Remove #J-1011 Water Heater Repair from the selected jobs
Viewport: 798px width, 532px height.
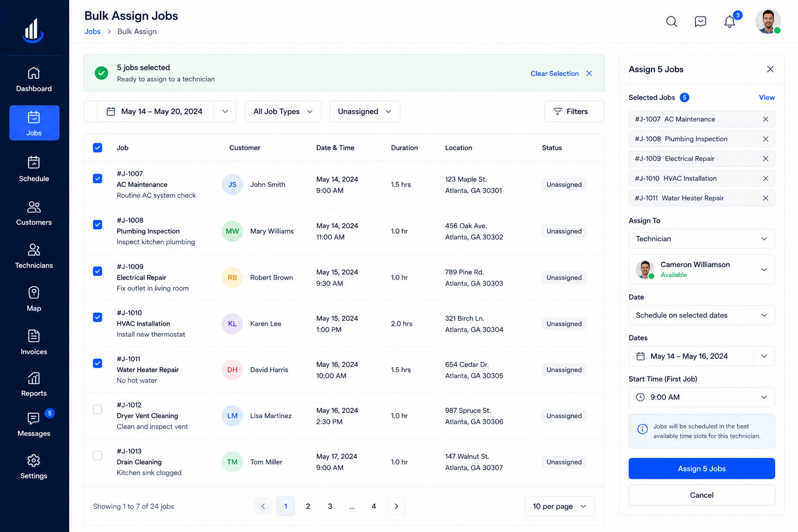coord(765,198)
